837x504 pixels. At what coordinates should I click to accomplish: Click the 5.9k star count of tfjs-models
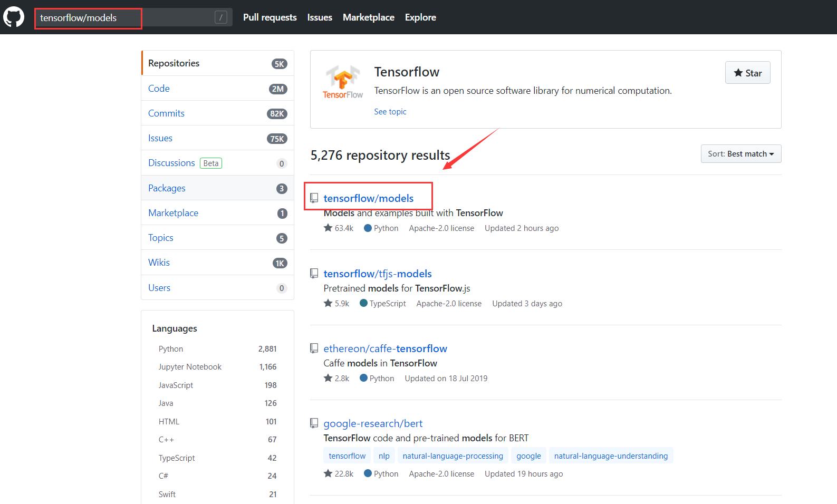[342, 304]
